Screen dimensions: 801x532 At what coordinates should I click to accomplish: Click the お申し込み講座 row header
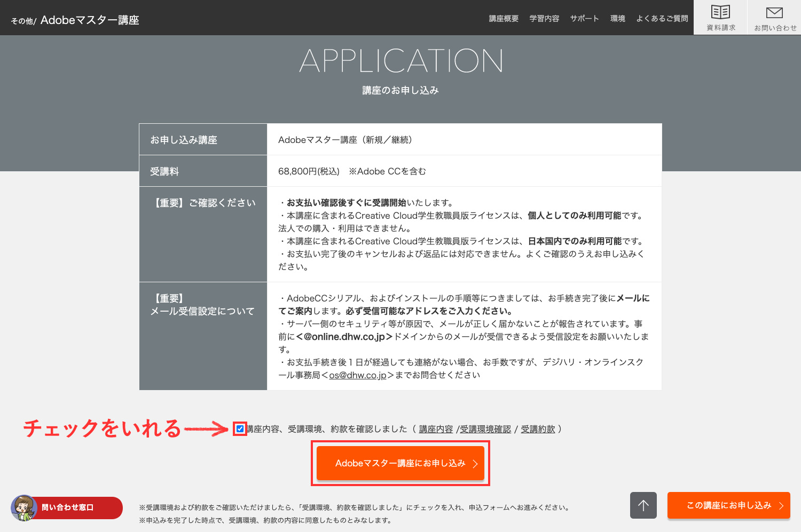[203, 140]
